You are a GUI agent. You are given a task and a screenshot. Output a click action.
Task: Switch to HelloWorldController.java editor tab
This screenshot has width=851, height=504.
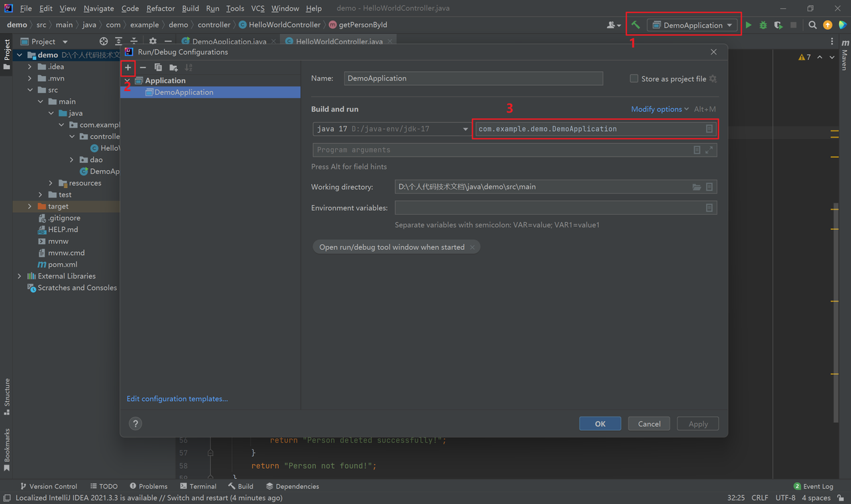[x=339, y=41]
